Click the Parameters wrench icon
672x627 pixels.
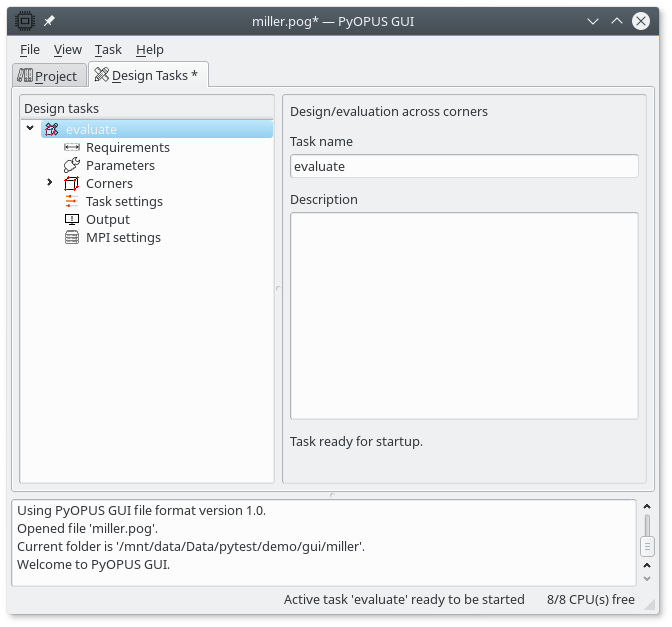tap(71, 166)
